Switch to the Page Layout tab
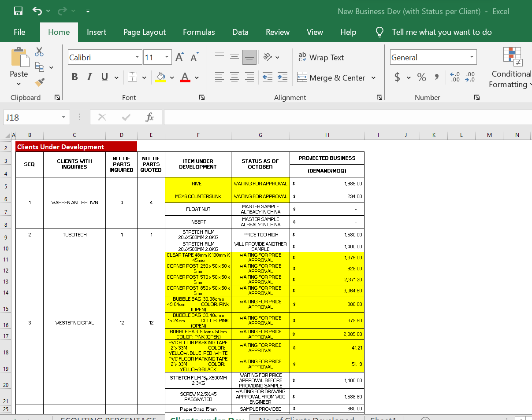 145,32
